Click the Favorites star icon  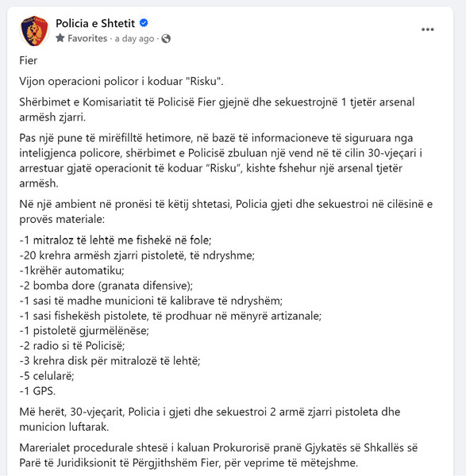(x=60, y=38)
